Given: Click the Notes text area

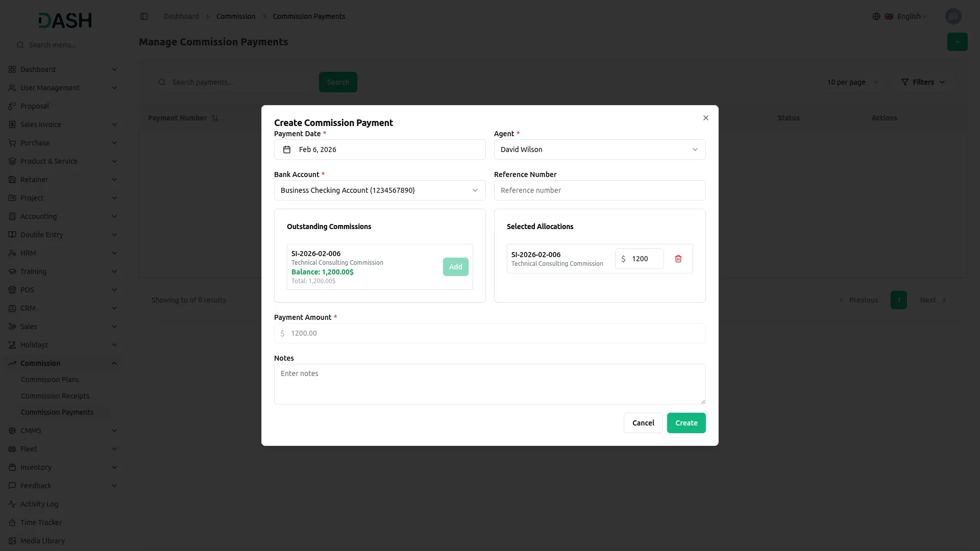Looking at the screenshot, I should click(x=490, y=384).
